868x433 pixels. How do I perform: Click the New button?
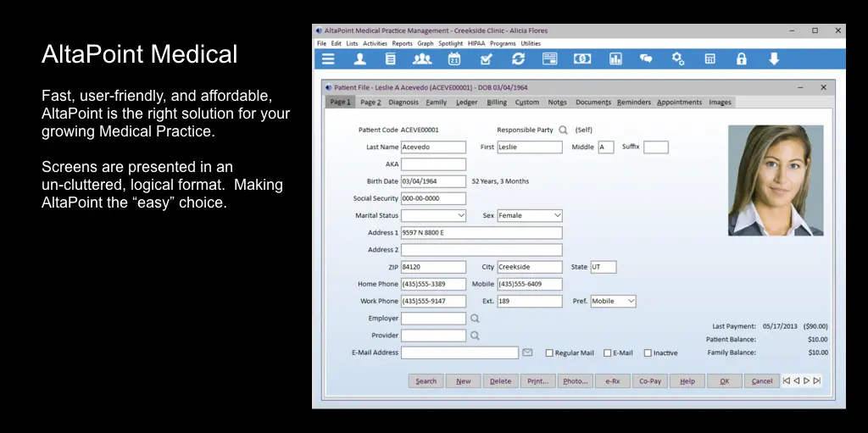[464, 381]
